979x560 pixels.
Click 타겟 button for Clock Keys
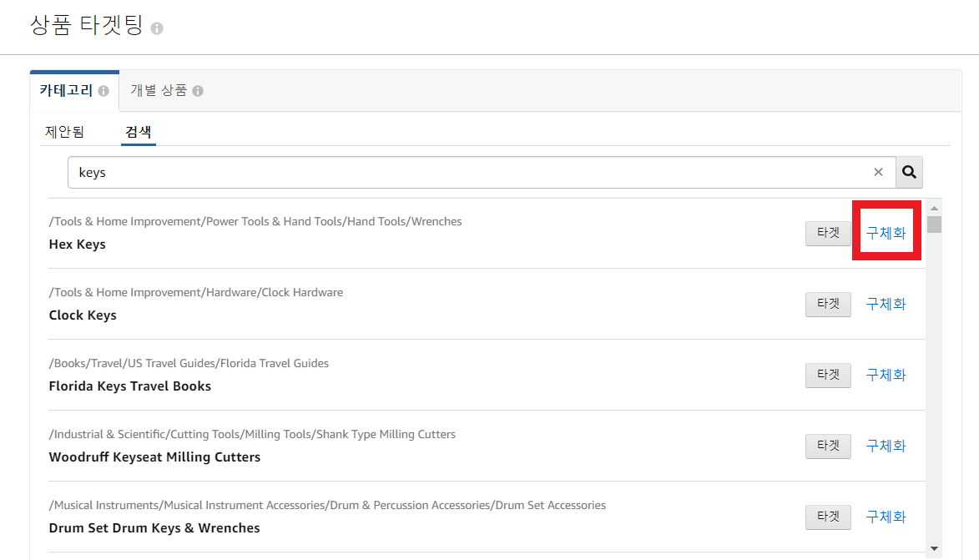pos(828,305)
